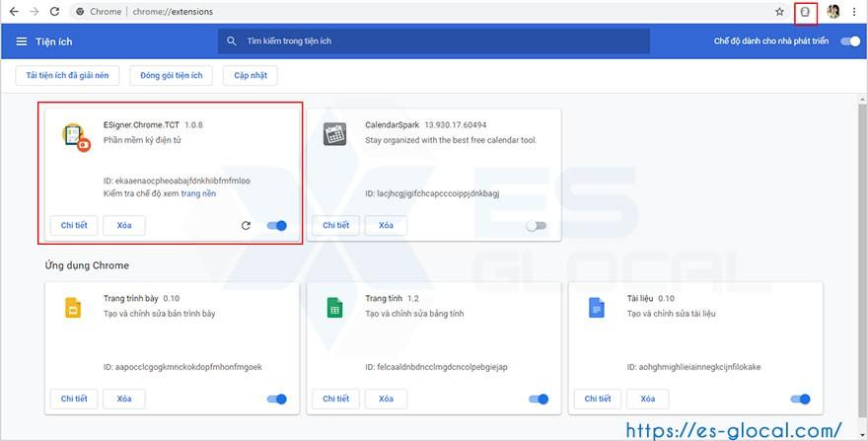Open the ESigner extension icon in toolbar

click(x=806, y=12)
